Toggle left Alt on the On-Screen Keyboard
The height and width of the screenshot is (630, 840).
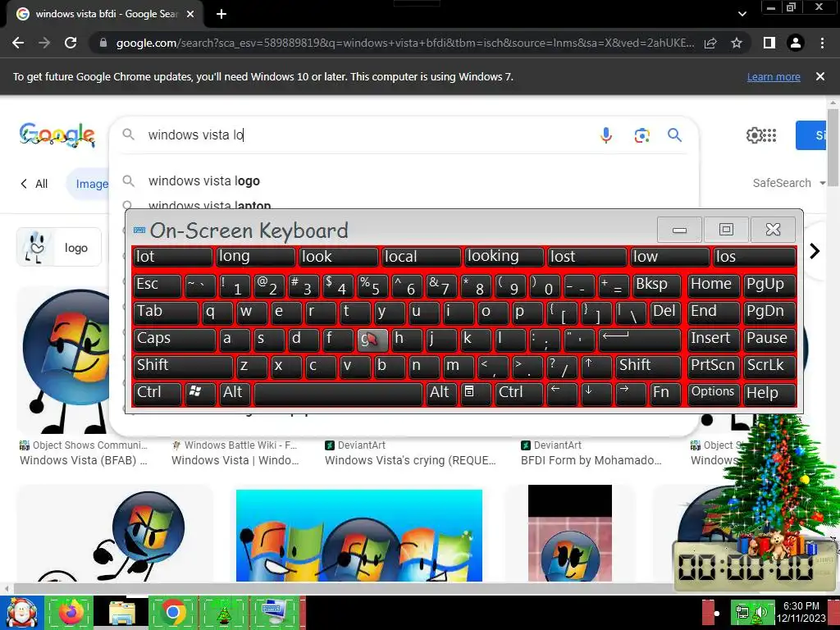tap(235, 393)
